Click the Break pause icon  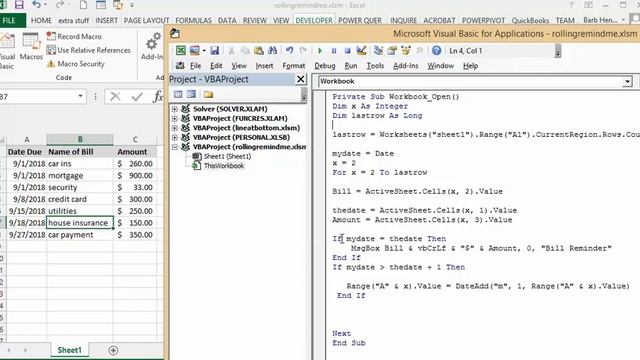pyautogui.click(x=334, y=51)
